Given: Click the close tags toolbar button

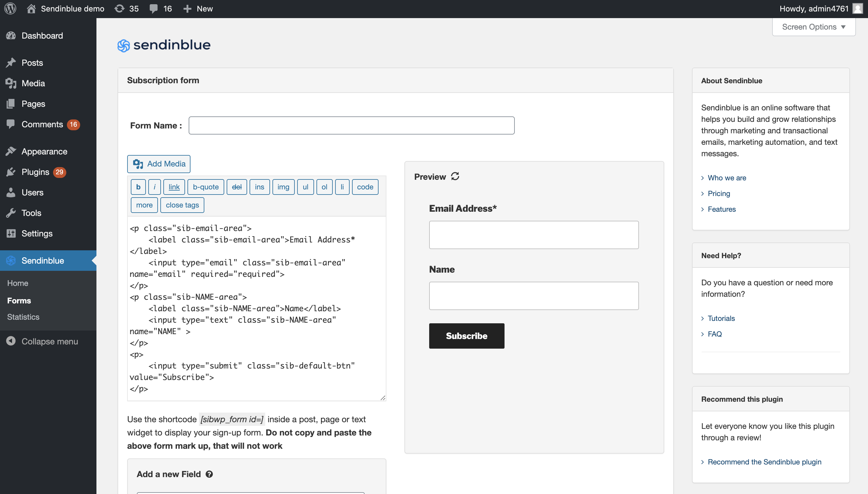Looking at the screenshot, I should [182, 205].
